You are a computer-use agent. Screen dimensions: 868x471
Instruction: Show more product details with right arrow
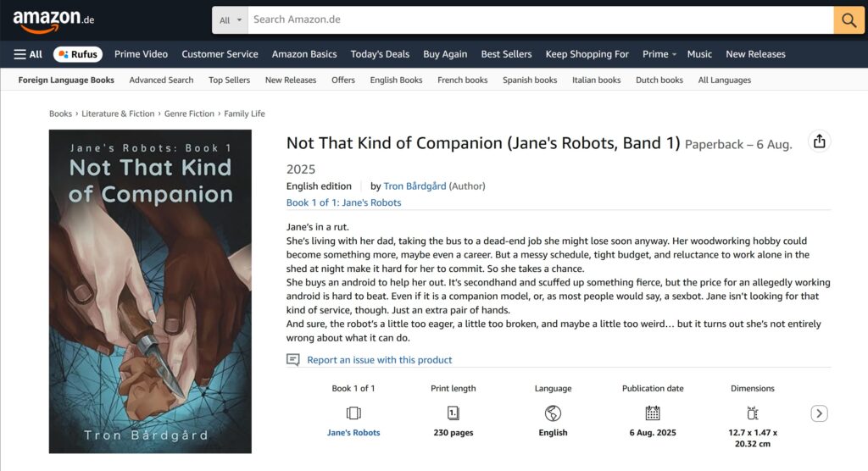[819, 413]
